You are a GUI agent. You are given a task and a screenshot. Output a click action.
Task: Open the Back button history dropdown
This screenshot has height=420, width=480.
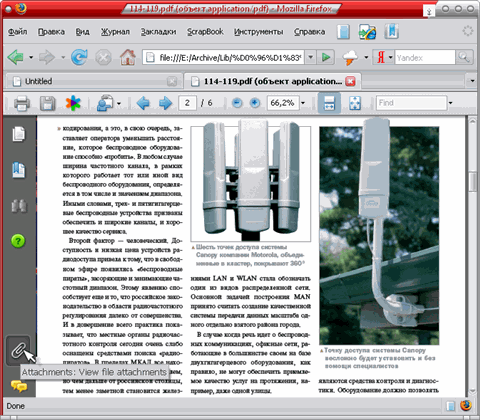point(31,57)
